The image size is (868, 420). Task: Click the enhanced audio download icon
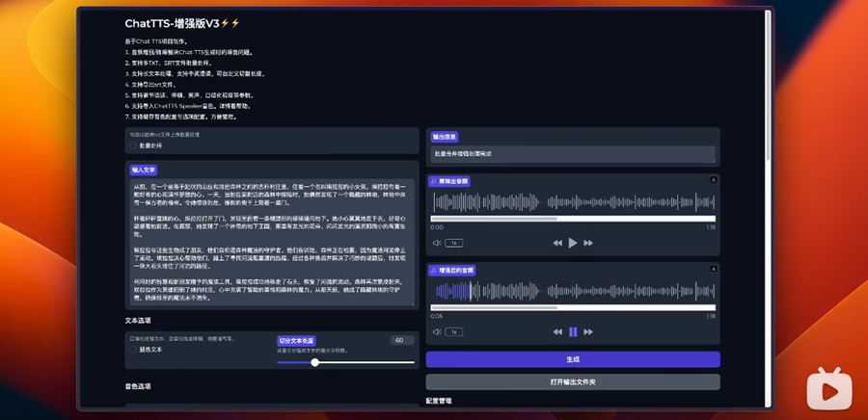714,269
